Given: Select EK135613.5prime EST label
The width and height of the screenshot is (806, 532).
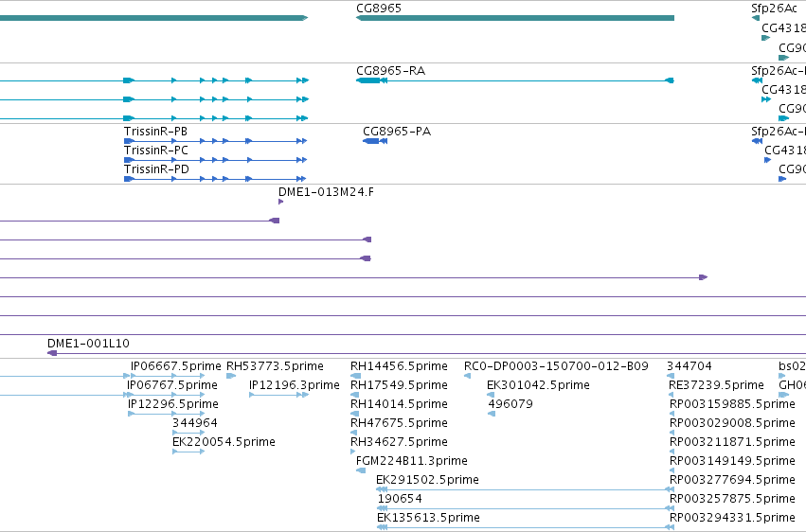Looking at the screenshot, I should pyautogui.click(x=428, y=518).
